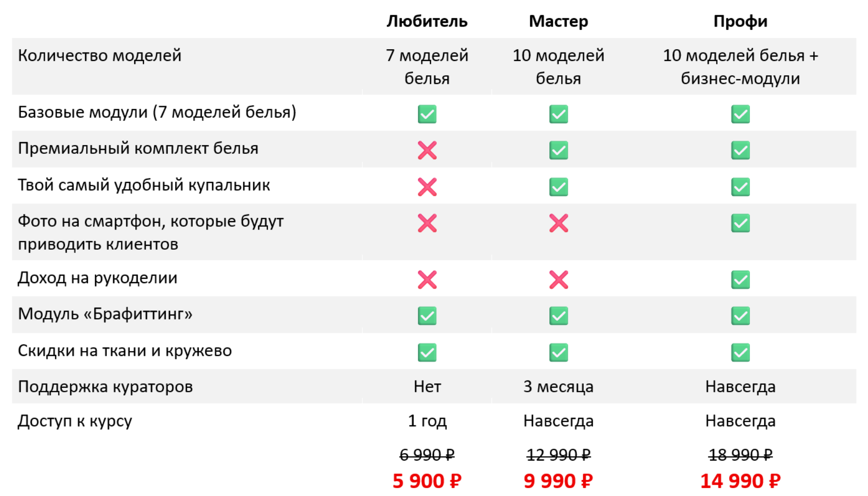868x496 pixels.
Task: Click Любитель red cross for Доход на рукоделии
Action: point(427,280)
